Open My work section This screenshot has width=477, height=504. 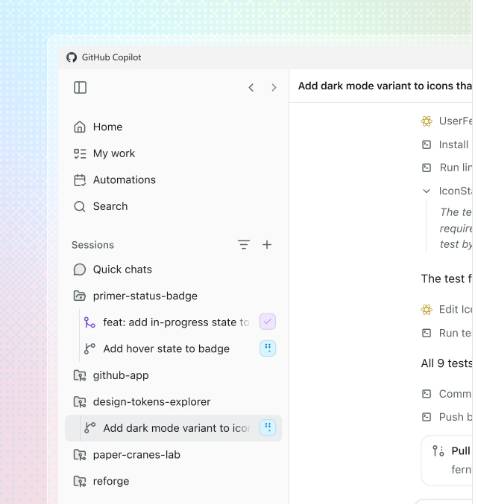pyautogui.click(x=104, y=154)
